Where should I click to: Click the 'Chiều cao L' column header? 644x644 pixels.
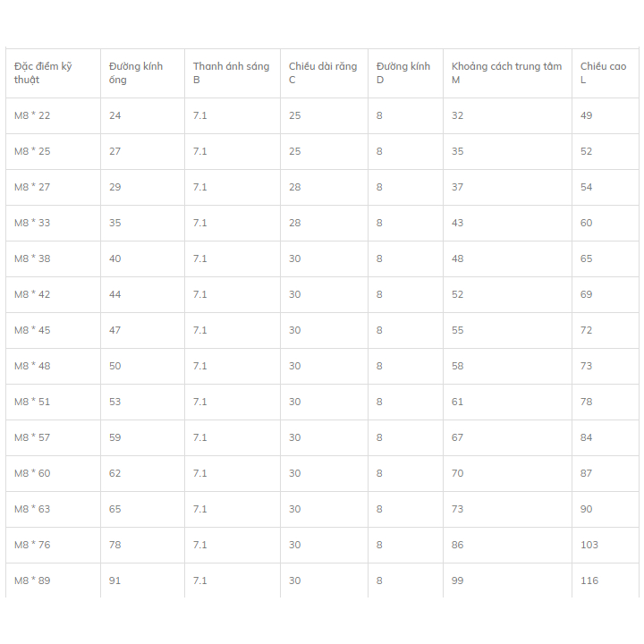click(603, 72)
